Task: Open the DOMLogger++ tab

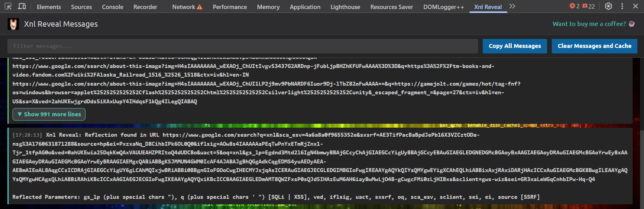Action: 443,7
